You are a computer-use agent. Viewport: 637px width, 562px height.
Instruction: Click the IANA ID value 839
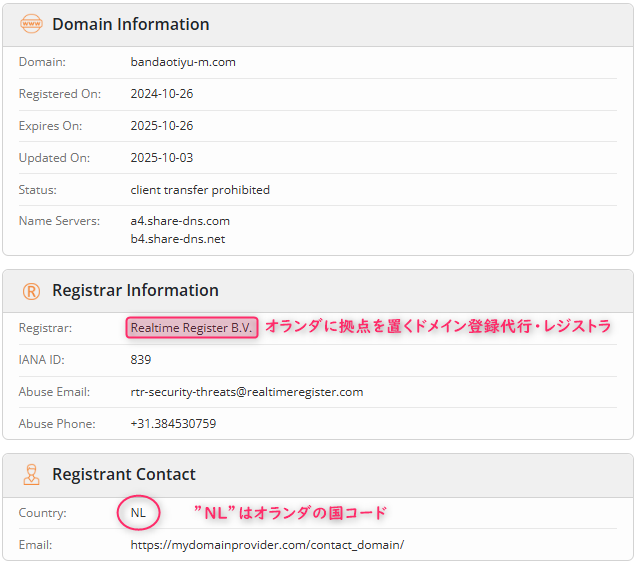(x=141, y=360)
